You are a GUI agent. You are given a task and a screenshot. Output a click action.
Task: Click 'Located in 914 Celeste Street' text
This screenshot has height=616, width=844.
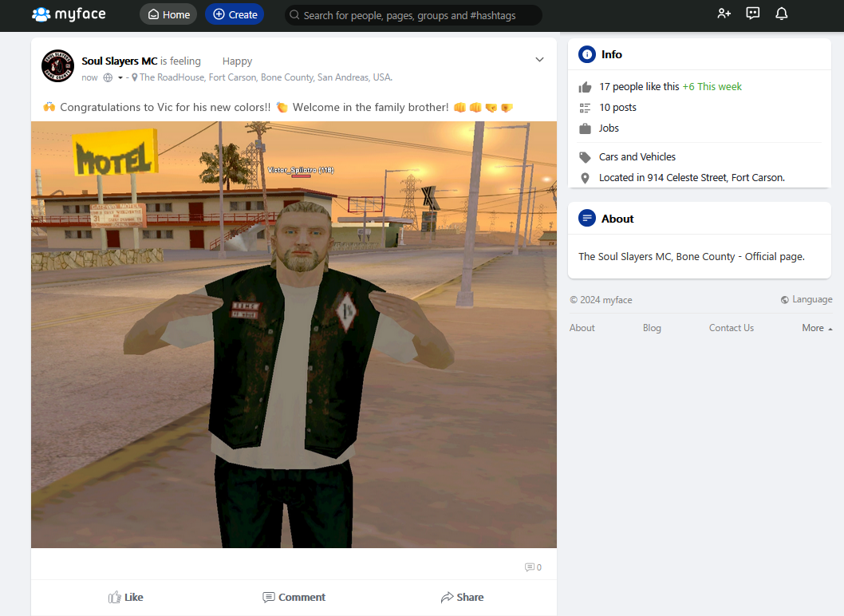click(x=692, y=178)
